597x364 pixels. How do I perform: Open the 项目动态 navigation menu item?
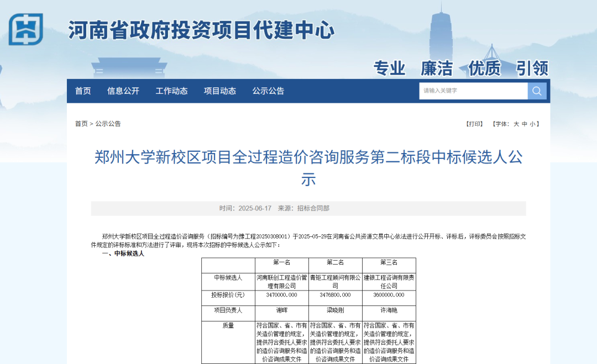click(220, 91)
